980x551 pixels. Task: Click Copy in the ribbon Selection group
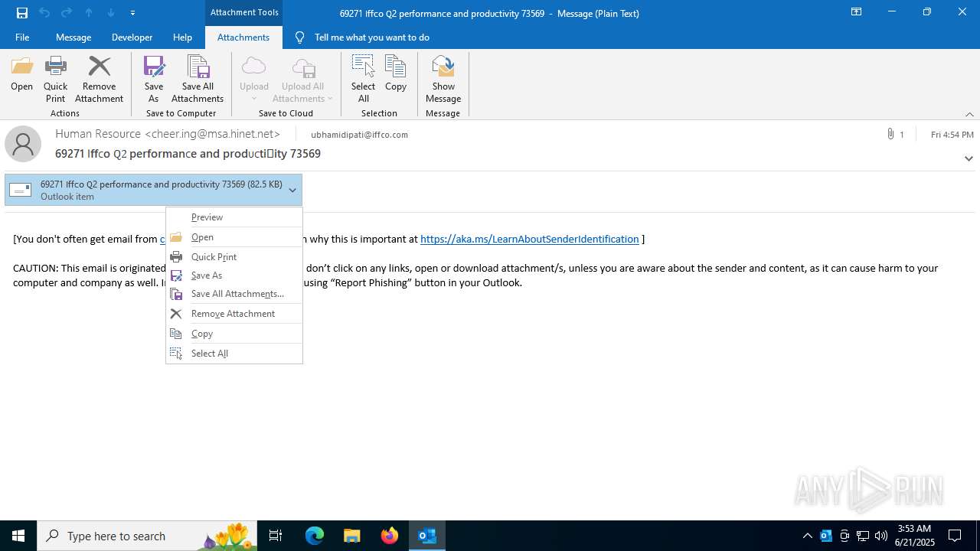point(396,74)
